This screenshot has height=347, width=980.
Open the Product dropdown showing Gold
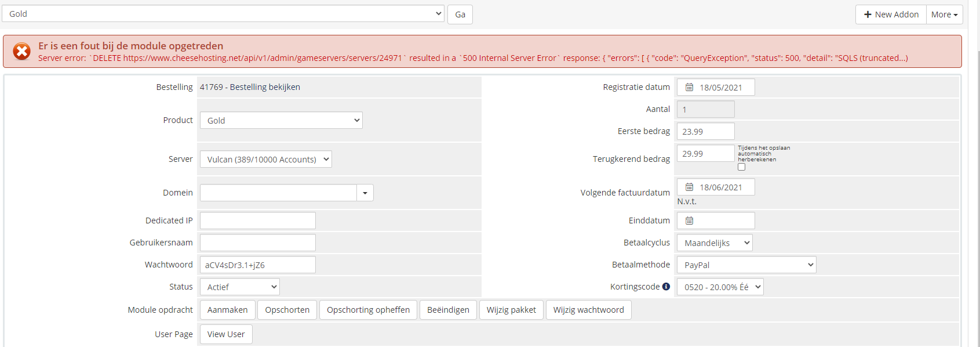(x=281, y=120)
